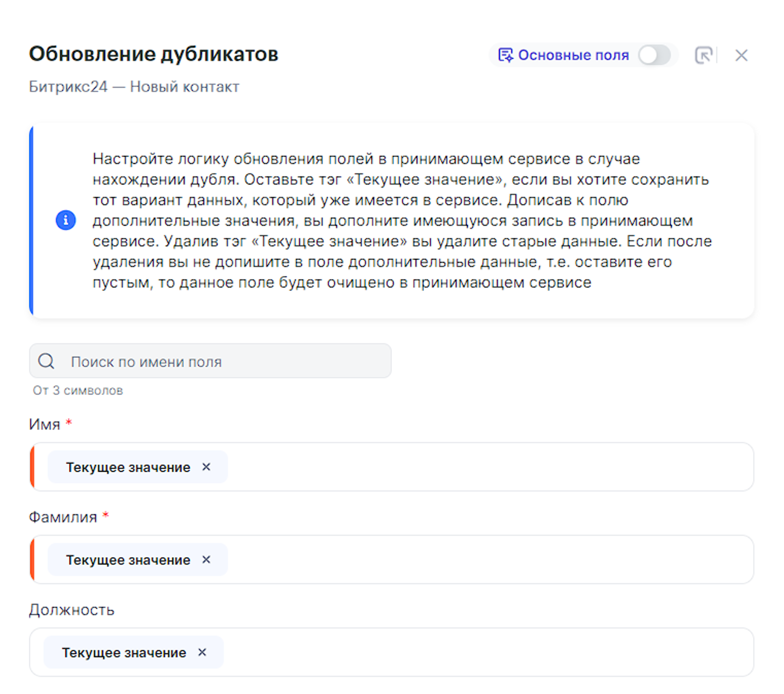Select the Текущее значение tag in Фамилия
This screenshot has width=784, height=694.
coord(128,560)
